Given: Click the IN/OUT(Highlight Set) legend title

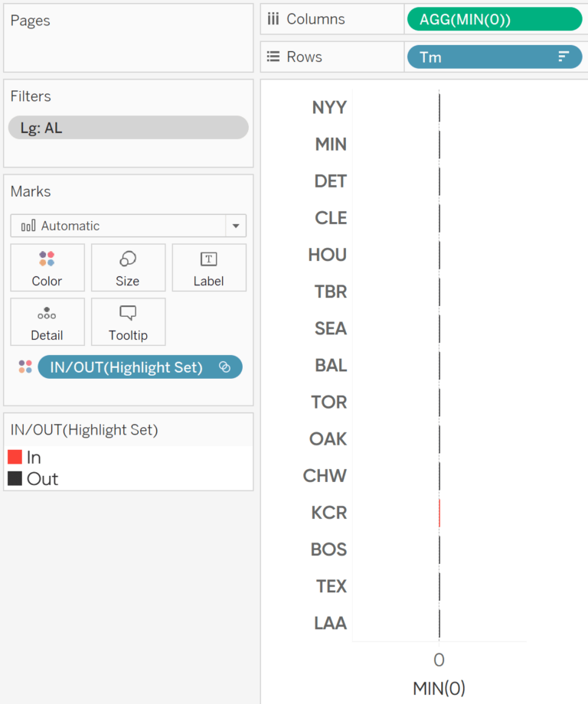Looking at the screenshot, I should pos(83,429).
